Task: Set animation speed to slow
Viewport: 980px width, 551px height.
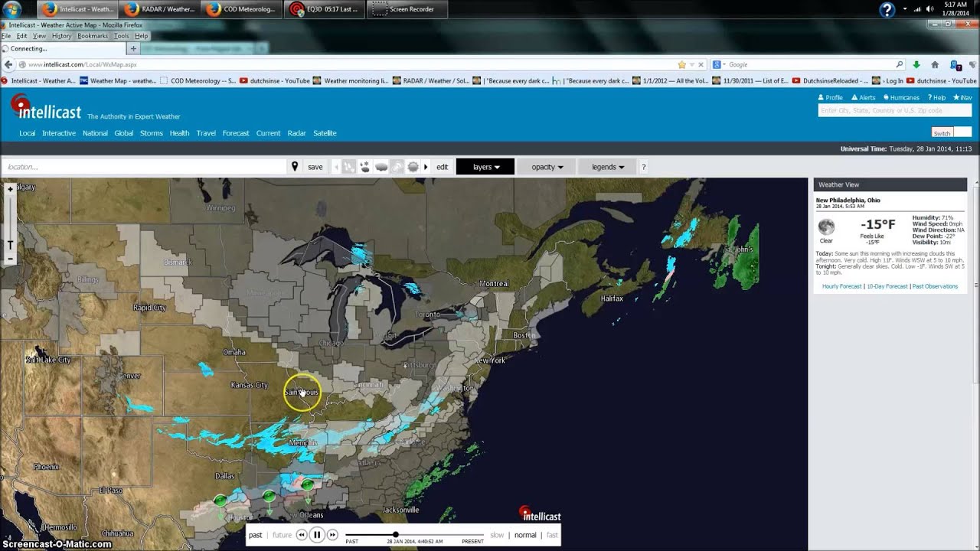Action: (497, 535)
